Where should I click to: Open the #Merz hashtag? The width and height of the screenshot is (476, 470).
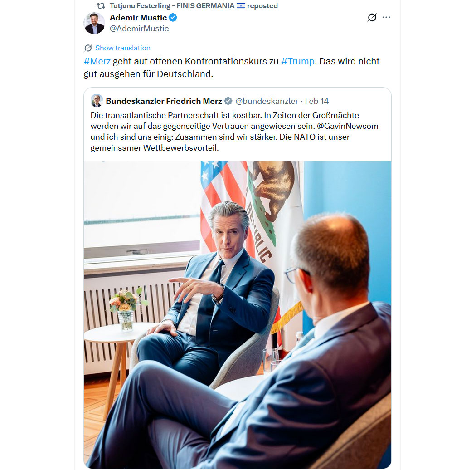(97, 61)
